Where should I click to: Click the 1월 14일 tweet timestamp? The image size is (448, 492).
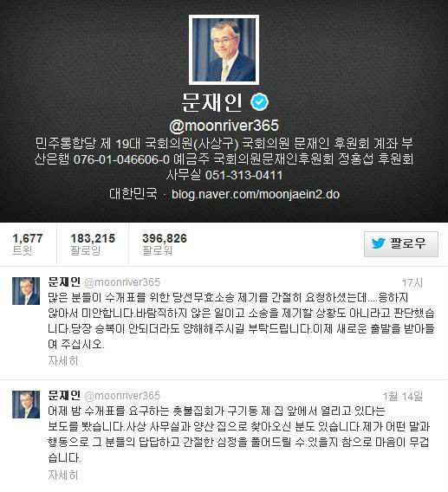(403, 397)
